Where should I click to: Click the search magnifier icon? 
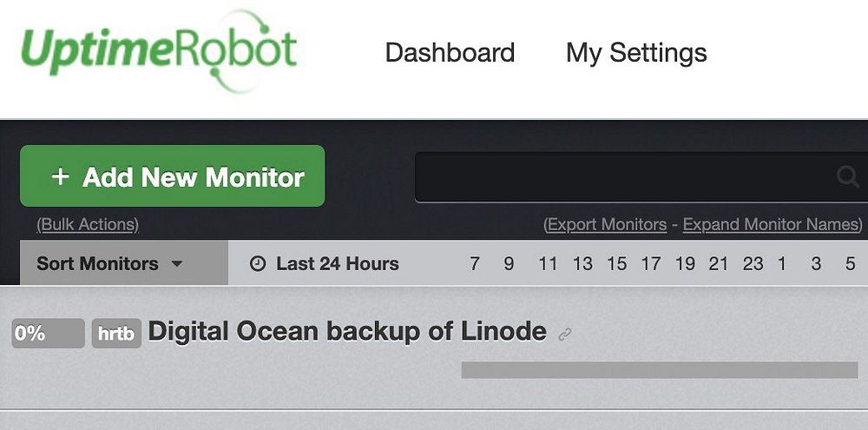[x=847, y=177]
